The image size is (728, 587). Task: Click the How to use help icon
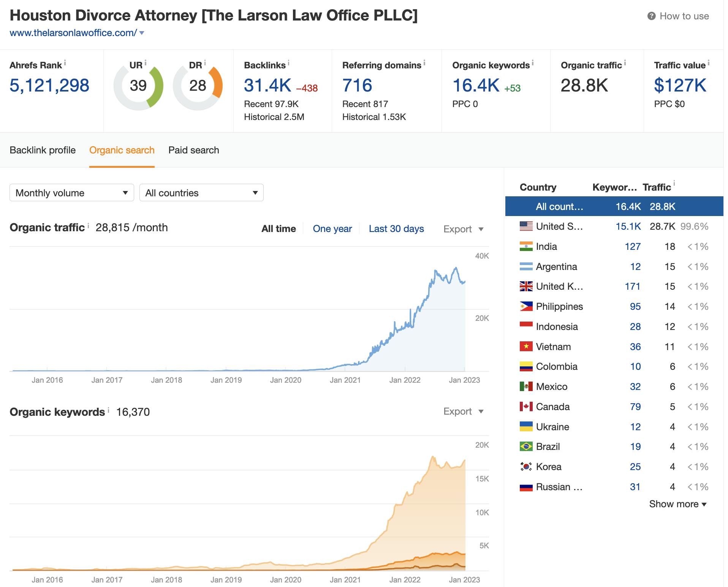click(652, 16)
